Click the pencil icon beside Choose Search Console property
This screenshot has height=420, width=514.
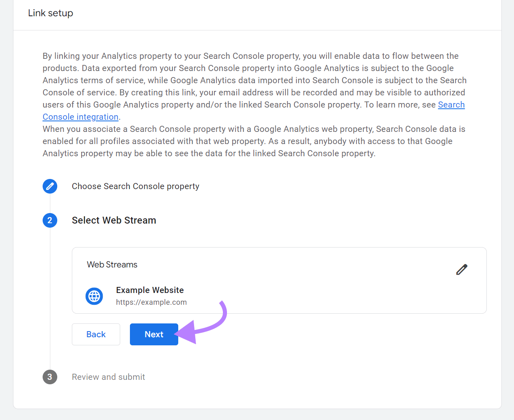pos(50,186)
